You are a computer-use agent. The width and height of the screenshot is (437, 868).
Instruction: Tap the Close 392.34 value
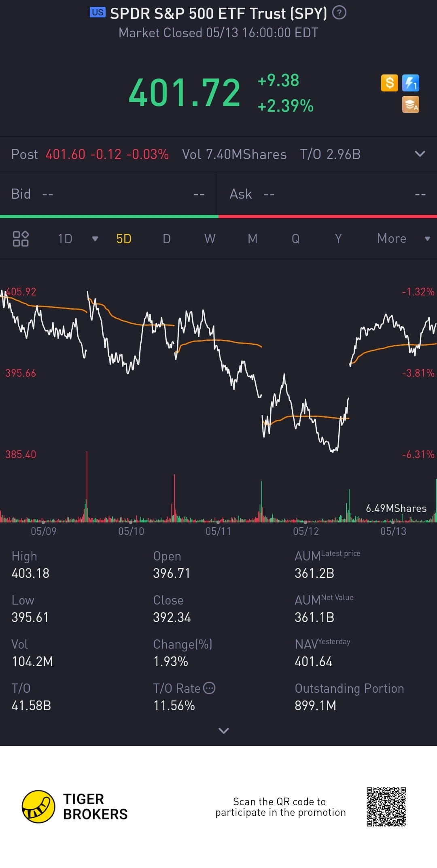pos(172,618)
